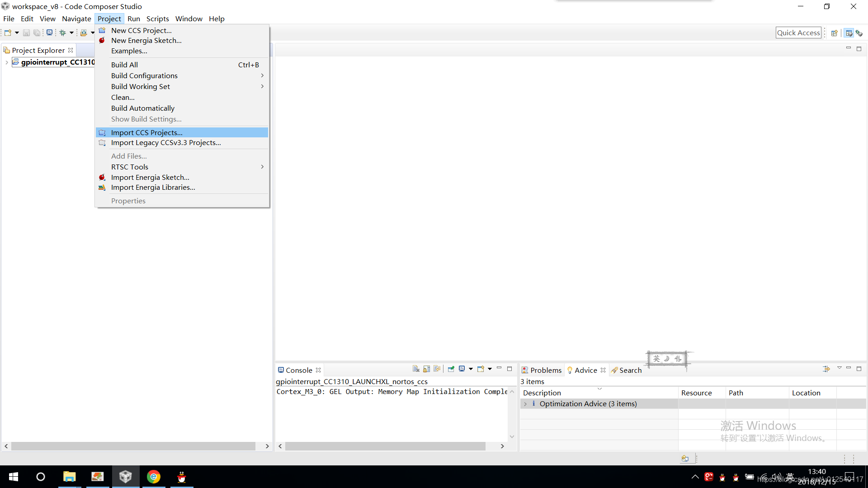Open the Window menu
The image size is (868, 488).
(x=189, y=19)
